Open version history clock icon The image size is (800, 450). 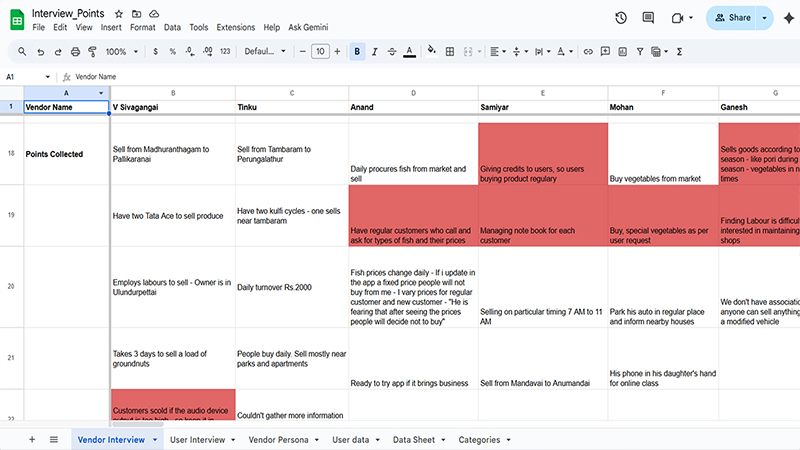(x=621, y=18)
